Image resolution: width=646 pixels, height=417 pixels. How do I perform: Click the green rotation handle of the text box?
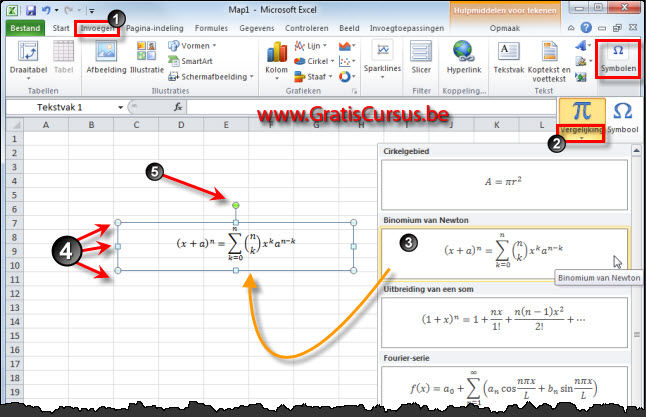236,205
